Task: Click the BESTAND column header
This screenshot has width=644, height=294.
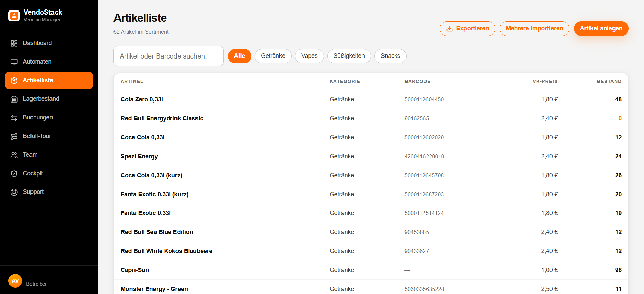Action: point(609,82)
